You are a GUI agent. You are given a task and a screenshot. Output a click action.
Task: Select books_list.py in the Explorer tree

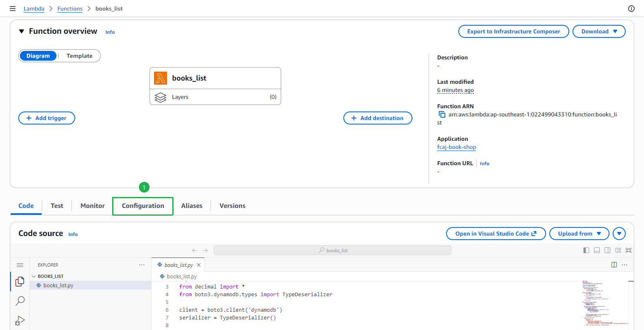[x=90, y=285]
